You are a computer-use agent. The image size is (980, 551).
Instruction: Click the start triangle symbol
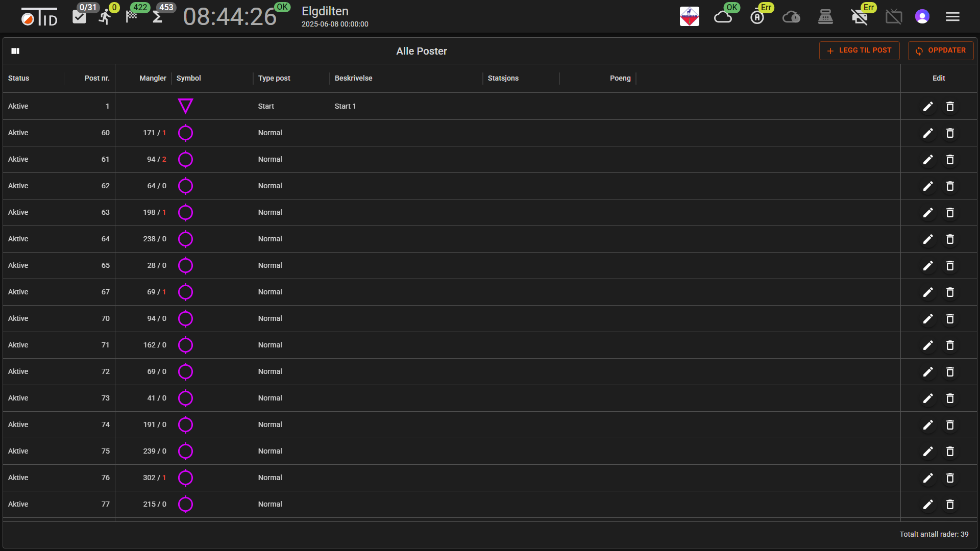pos(185,106)
